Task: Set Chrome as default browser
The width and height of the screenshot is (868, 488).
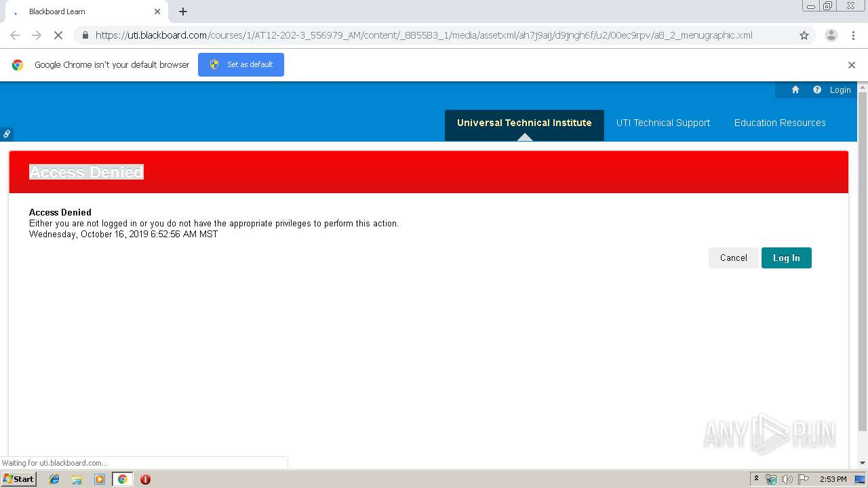Action: click(x=241, y=64)
